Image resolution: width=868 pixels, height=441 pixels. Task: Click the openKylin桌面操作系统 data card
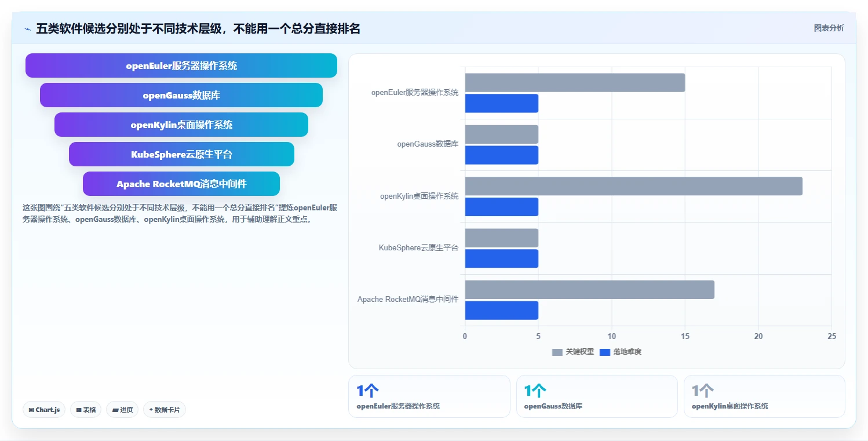[764, 396]
